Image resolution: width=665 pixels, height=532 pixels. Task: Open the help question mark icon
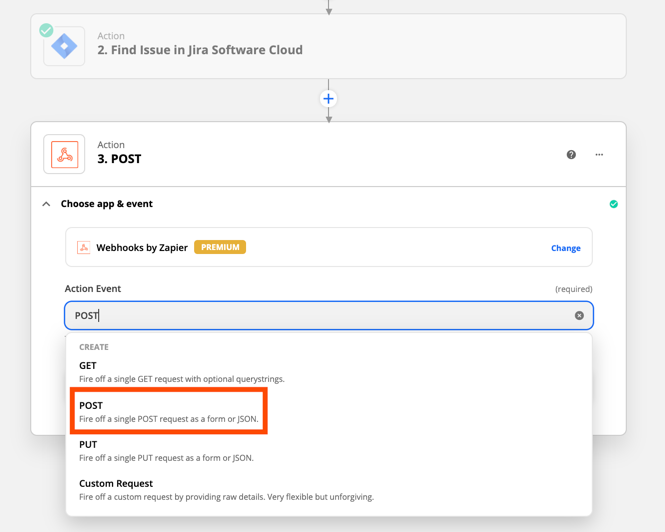click(571, 154)
